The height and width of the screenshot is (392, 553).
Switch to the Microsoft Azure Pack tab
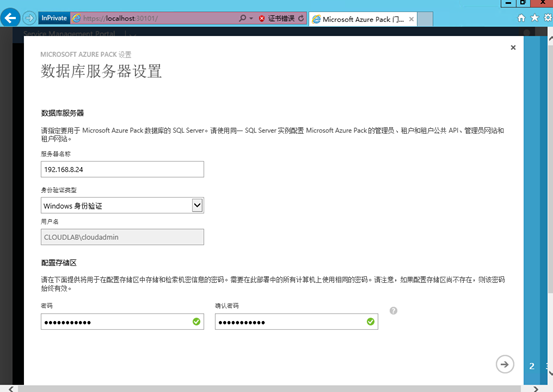click(363, 19)
